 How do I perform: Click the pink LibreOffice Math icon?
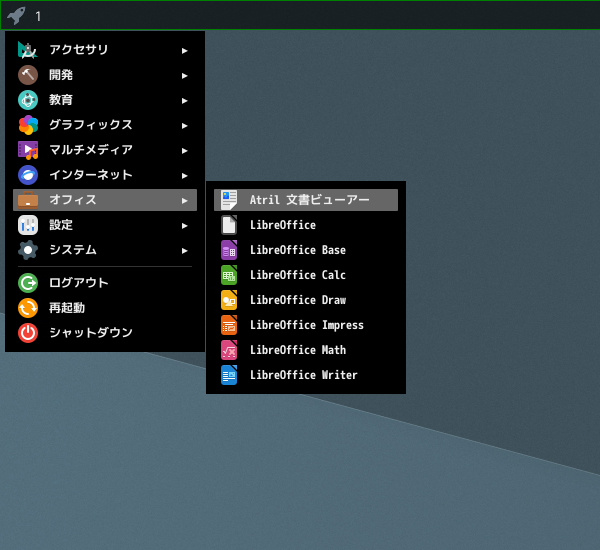pos(229,350)
